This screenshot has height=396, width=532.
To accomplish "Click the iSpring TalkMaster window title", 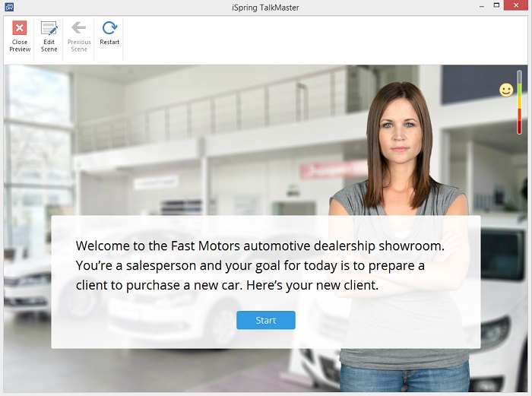I will pyautogui.click(x=265, y=8).
